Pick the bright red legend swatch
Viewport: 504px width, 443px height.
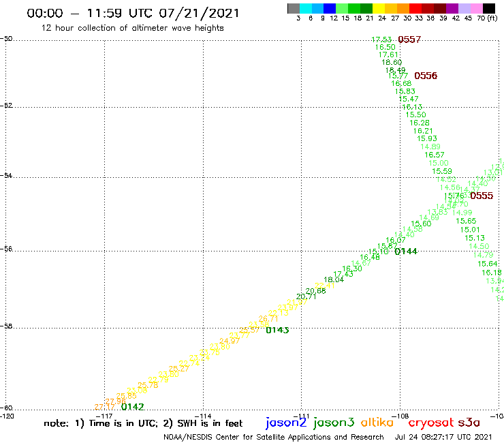(x=415, y=8)
